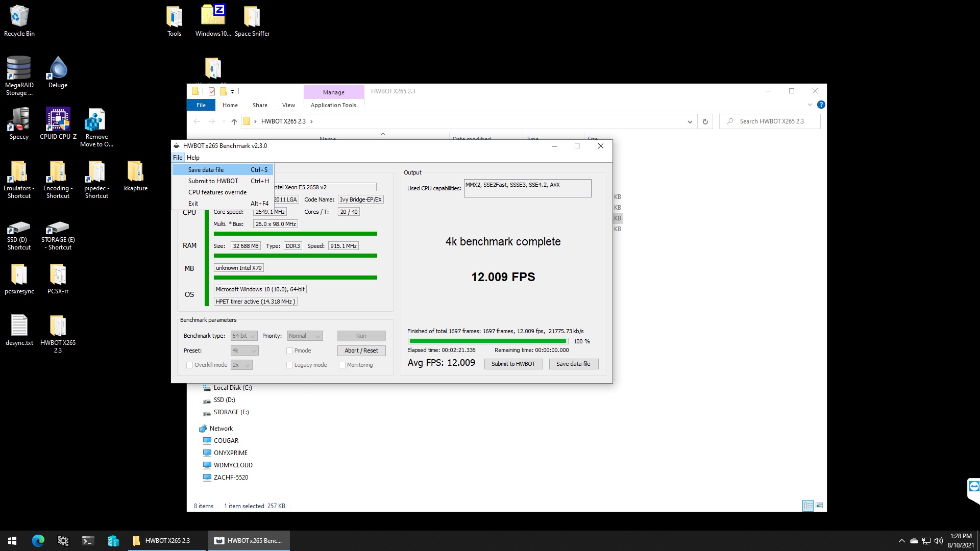Image resolution: width=980 pixels, height=551 pixels.
Task: Open desync.txt file on desktop
Action: 19,330
